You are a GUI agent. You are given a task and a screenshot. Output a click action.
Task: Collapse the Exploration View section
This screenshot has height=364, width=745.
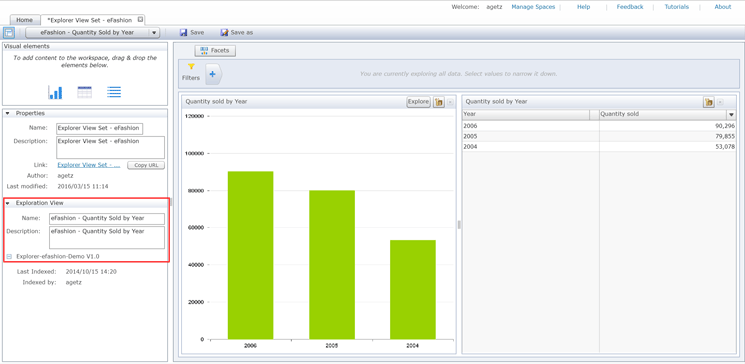tap(8, 203)
